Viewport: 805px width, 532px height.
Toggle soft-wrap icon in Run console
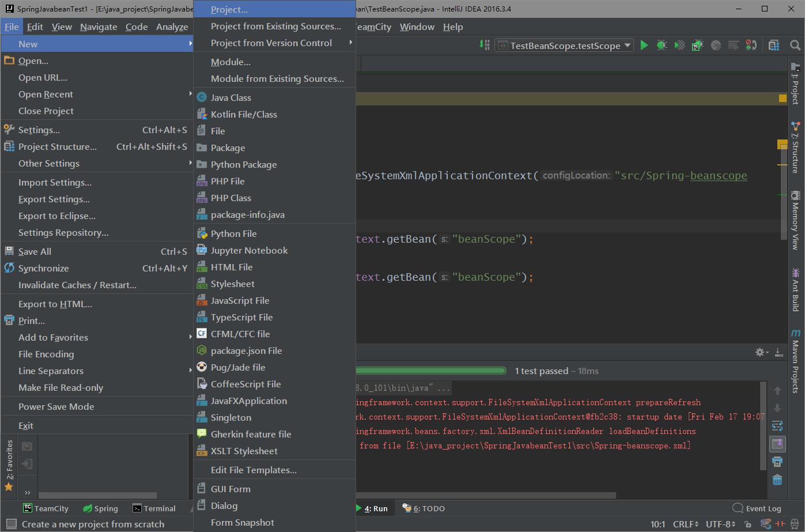point(777,426)
